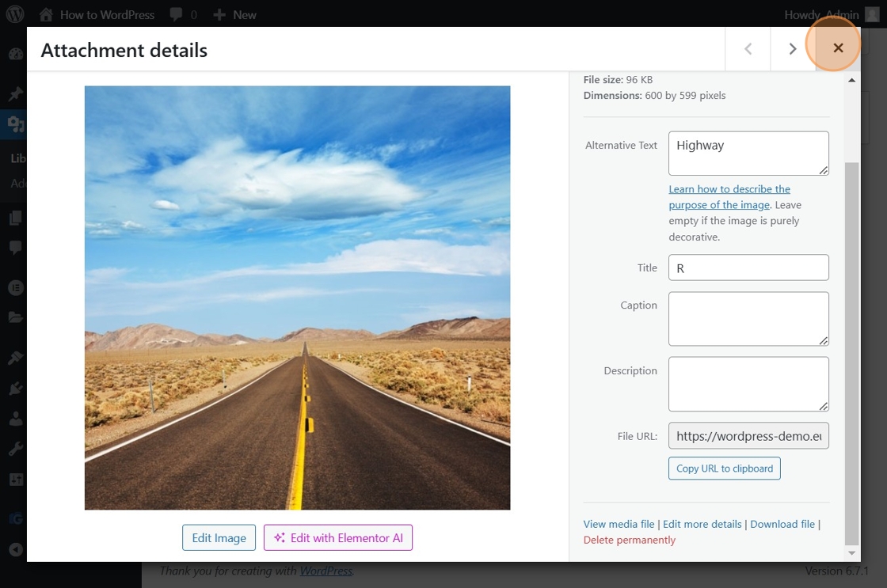The height and width of the screenshot is (588, 887).
Task: Visit the How to WordPress site
Action: point(97,15)
